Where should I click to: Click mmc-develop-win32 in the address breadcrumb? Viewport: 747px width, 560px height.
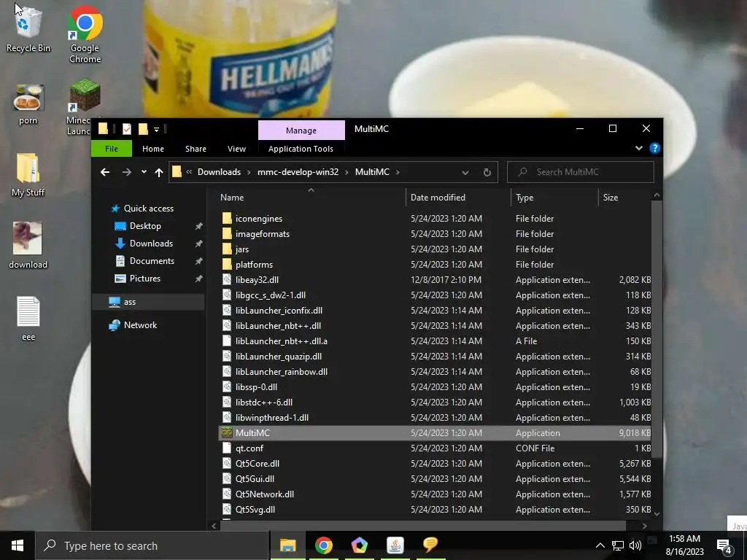[x=298, y=172]
